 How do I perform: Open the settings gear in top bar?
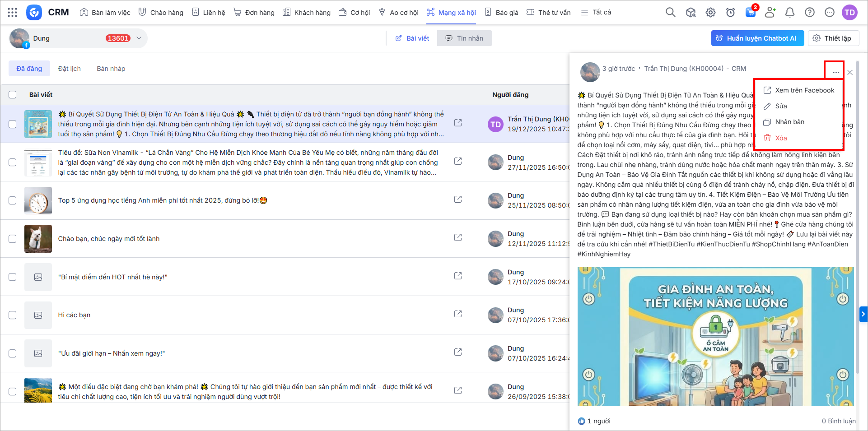710,12
